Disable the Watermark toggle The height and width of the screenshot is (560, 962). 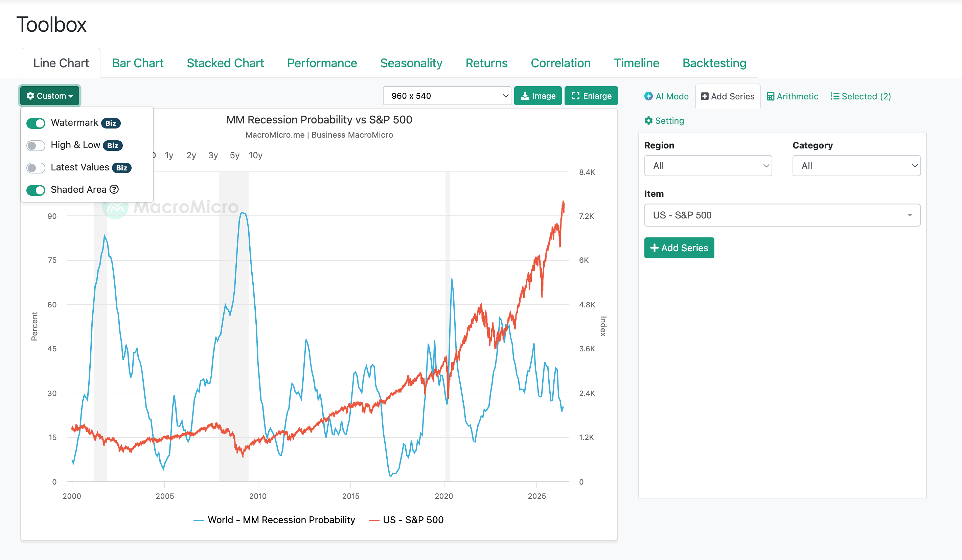36,123
